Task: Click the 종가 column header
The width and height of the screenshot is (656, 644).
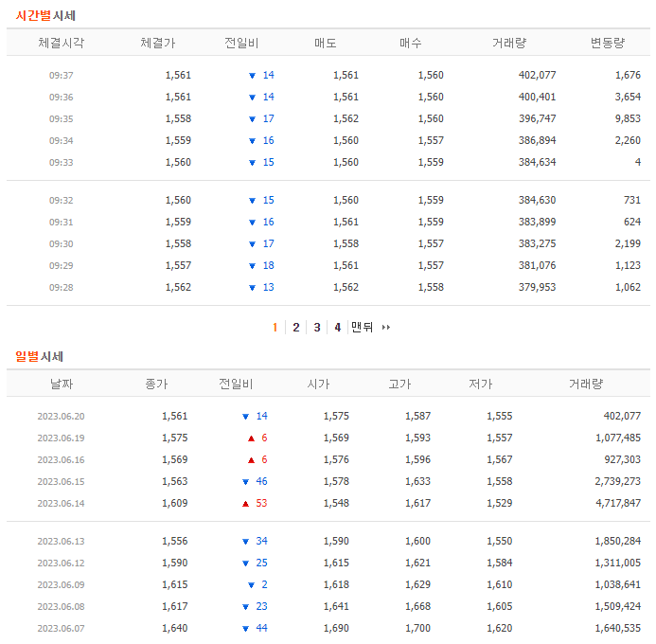Action: 156,384
